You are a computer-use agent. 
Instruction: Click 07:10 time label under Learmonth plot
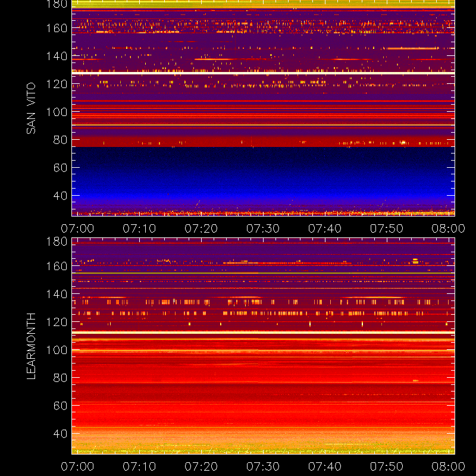click(139, 466)
